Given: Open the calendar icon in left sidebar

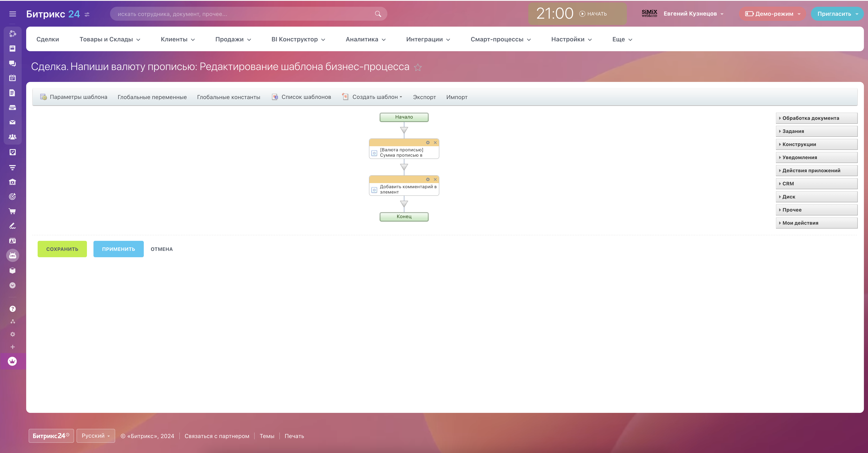Looking at the screenshot, I should (12, 78).
